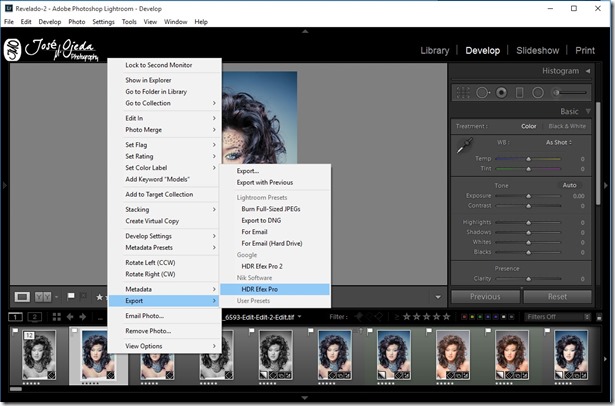
Task: Select the Red Eye Correction tool
Action: [501, 93]
